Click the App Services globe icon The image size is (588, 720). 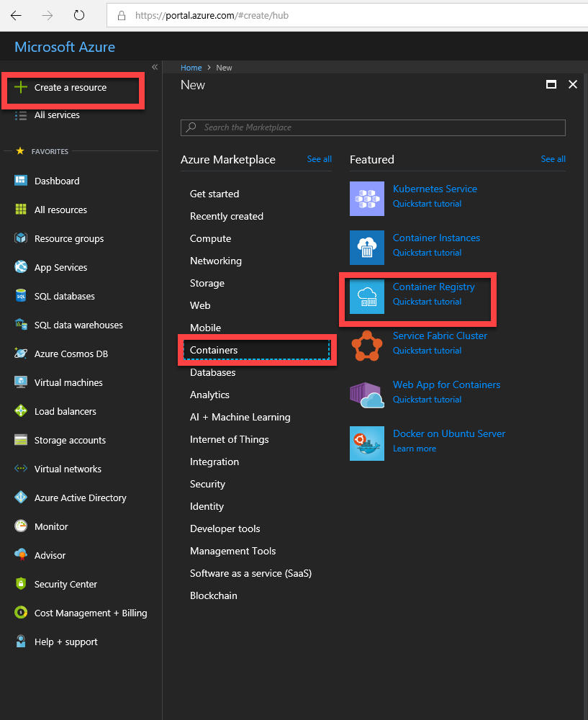coord(21,267)
